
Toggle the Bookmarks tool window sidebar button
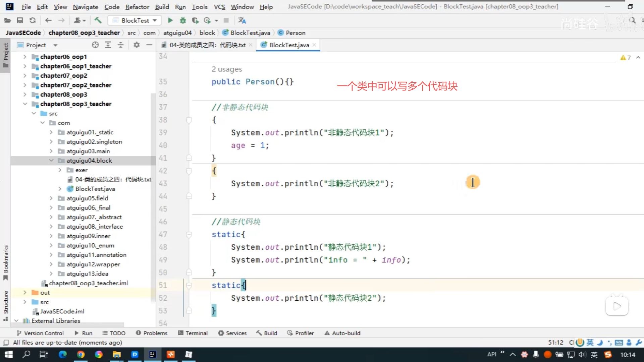click(5, 262)
